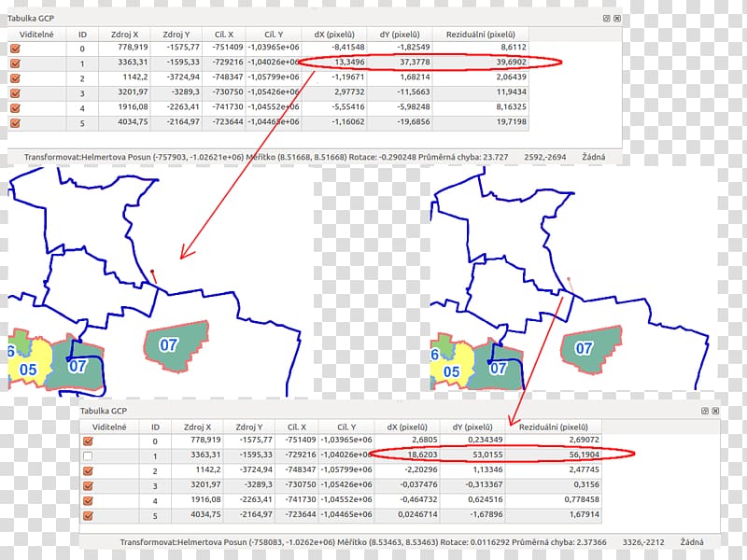Click the yellow 05 polygon on left map
This screenshot has width=747, height=560.
(27, 370)
